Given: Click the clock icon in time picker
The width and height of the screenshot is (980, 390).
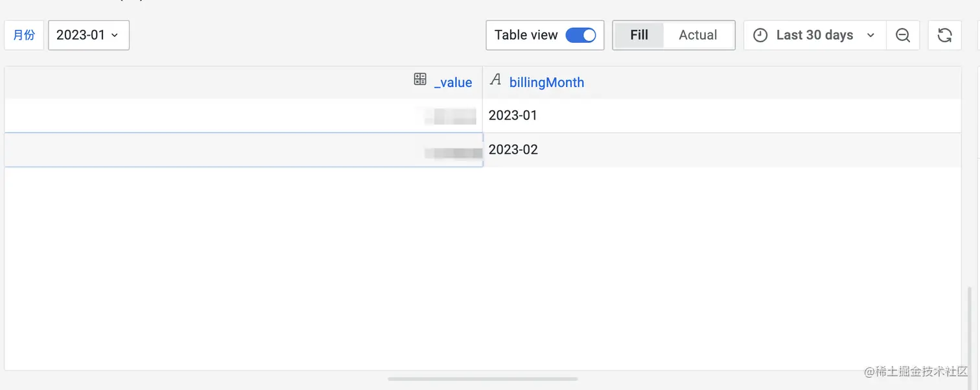Looking at the screenshot, I should pos(760,36).
